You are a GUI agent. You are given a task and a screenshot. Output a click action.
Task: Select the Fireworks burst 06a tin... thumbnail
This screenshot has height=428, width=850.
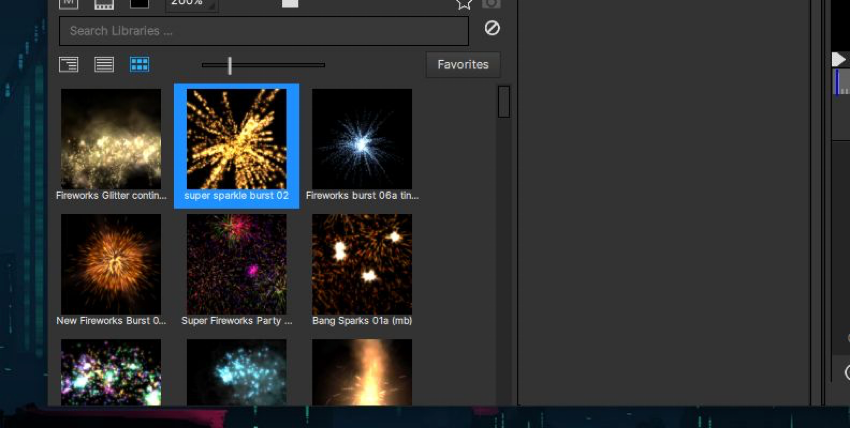[362, 139]
